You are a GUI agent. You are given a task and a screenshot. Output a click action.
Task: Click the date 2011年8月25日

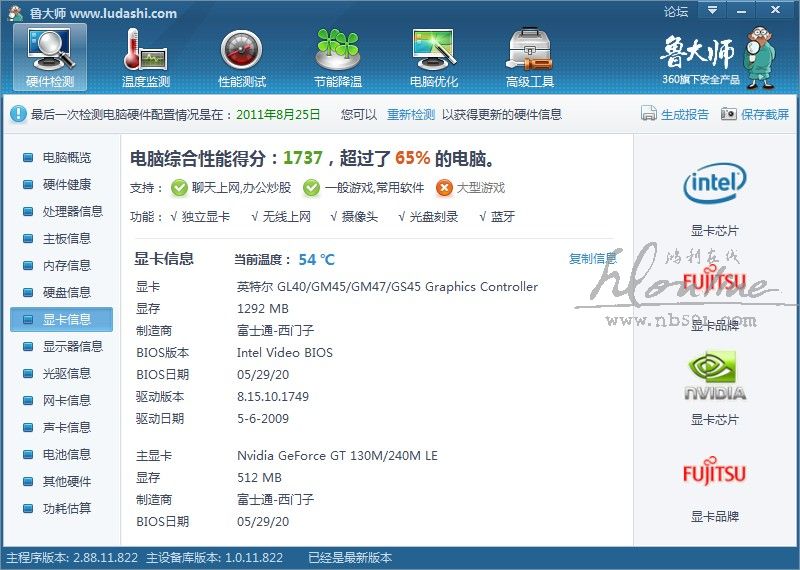click(278, 114)
